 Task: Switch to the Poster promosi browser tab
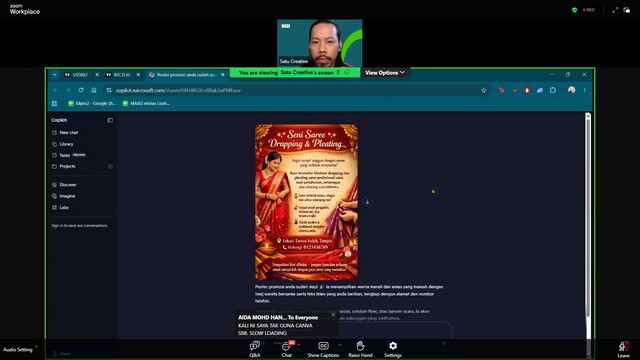coord(187,75)
